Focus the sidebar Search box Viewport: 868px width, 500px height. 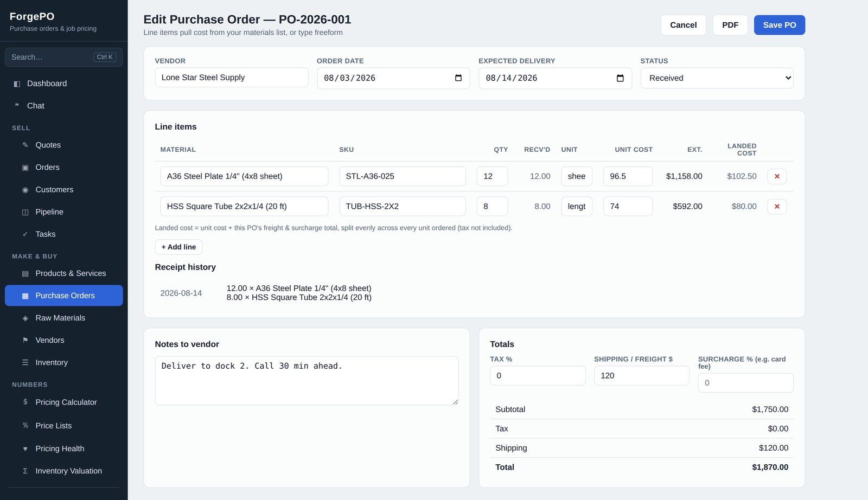(x=64, y=57)
